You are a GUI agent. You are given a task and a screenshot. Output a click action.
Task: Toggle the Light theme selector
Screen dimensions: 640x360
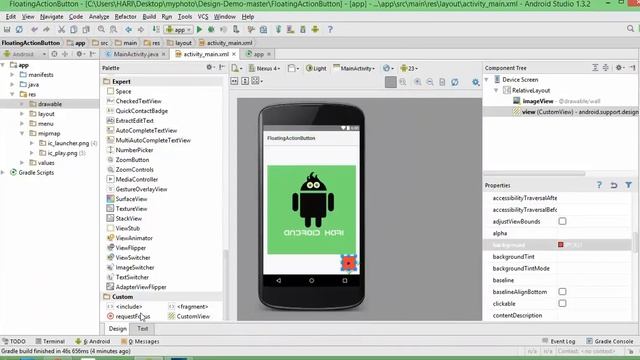[316, 68]
